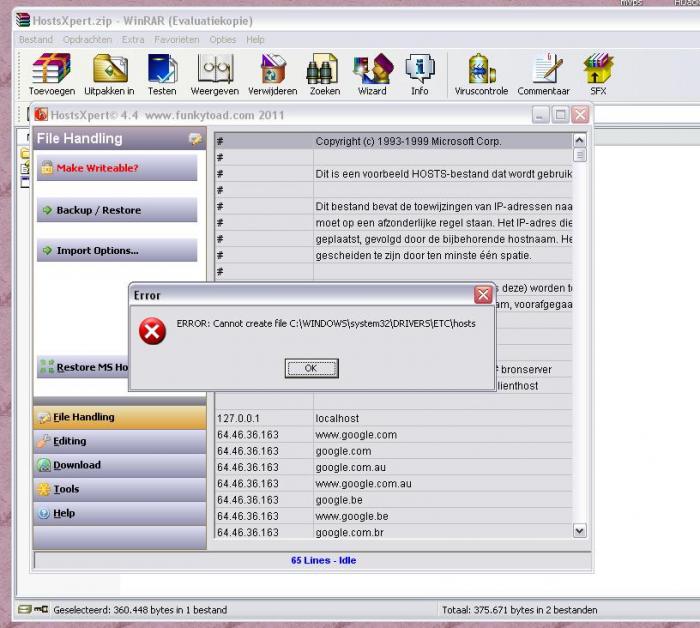This screenshot has width=700, height=628.
Task: Click the 65 Lines - Idle status text
Action: [x=324, y=560]
